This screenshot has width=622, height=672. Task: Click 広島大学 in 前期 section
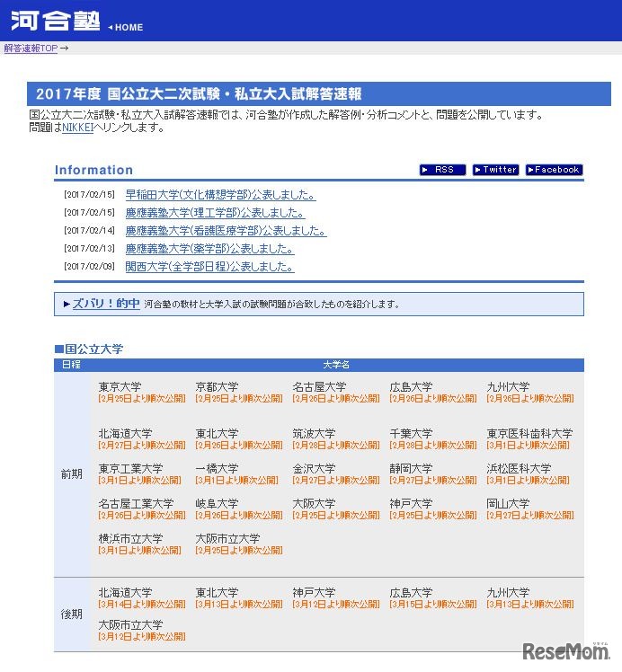(411, 387)
